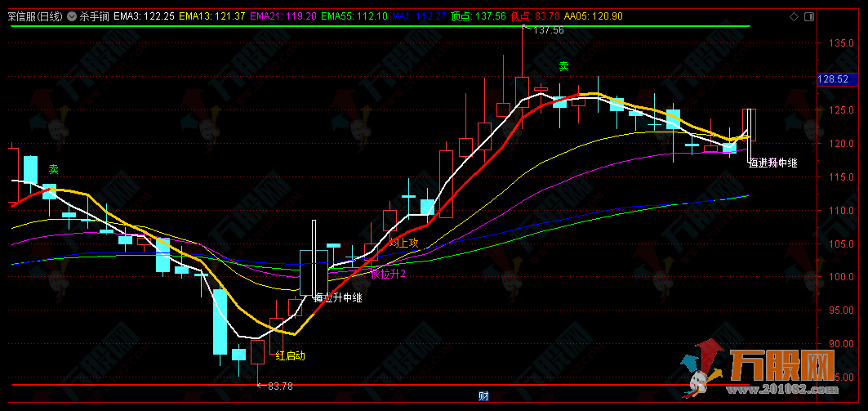Image resolution: width=868 pixels, height=411 pixels.
Task: Select the 深信服(日线) stock title
Action: (35, 16)
